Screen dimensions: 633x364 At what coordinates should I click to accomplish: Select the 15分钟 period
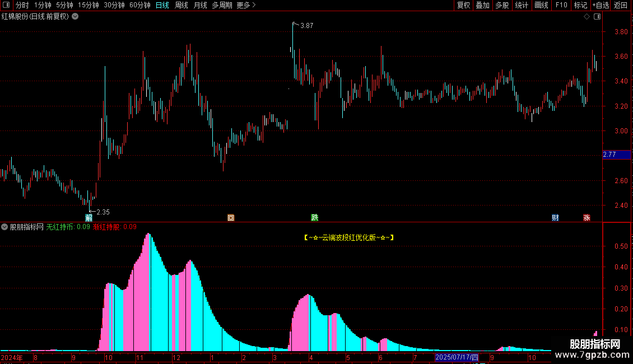[89, 5]
